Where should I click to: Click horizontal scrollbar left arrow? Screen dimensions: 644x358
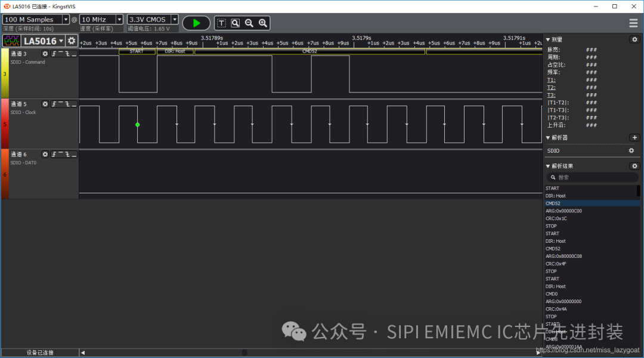coord(83,353)
